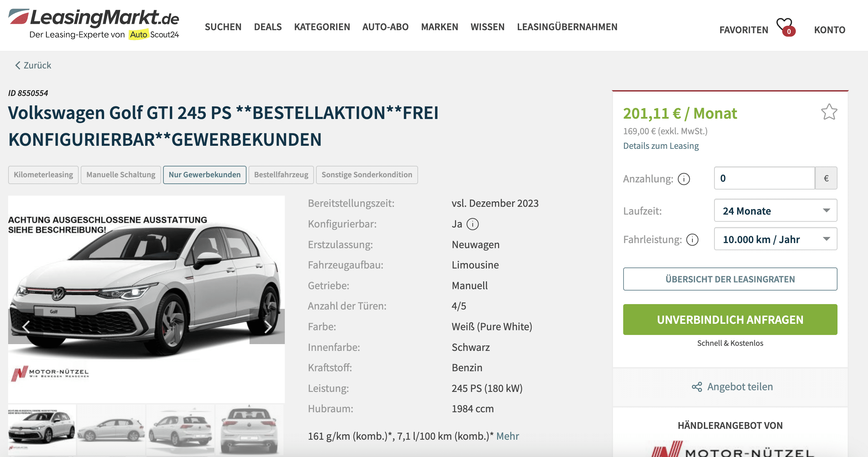Expand emissions details via Mehr
The image size is (868, 457).
(x=508, y=436)
